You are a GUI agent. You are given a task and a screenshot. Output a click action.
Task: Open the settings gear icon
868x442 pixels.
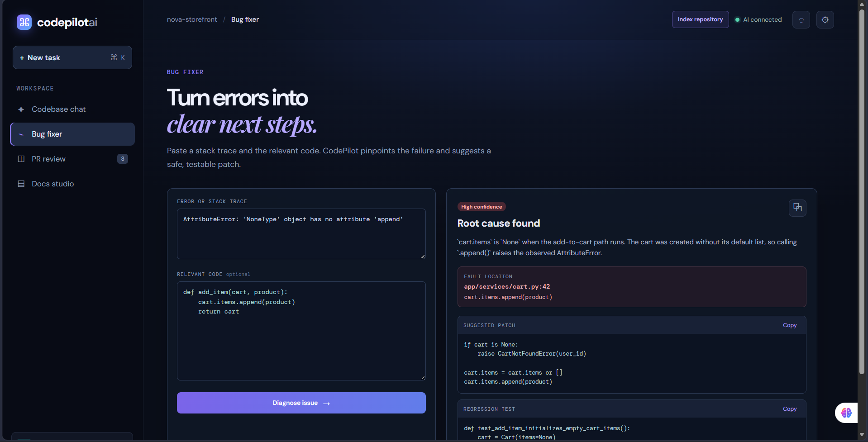[825, 20]
